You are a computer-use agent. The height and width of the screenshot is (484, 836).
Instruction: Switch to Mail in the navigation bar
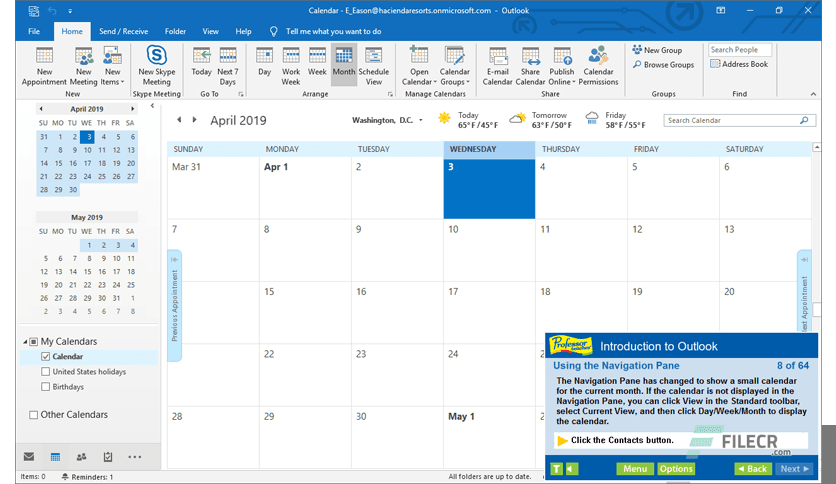[x=29, y=457]
